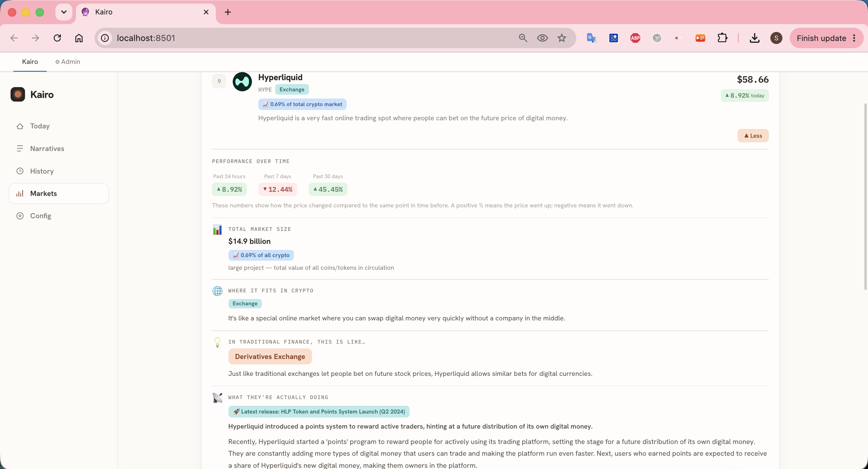
Task: Click the 0.69% of total crypto market badge
Action: pyautogui.click(x=302, y=105)
